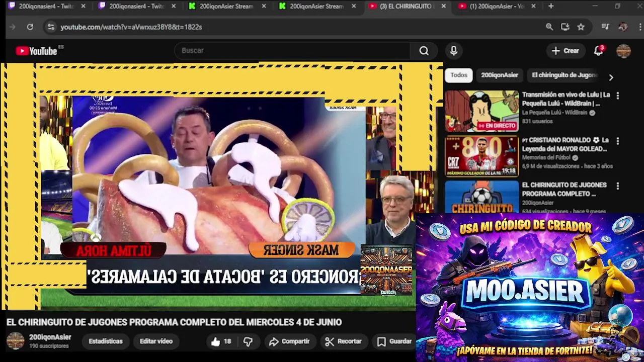Open the browser zoom magnifier icon
644x362 pixels.
coord(549,27)
